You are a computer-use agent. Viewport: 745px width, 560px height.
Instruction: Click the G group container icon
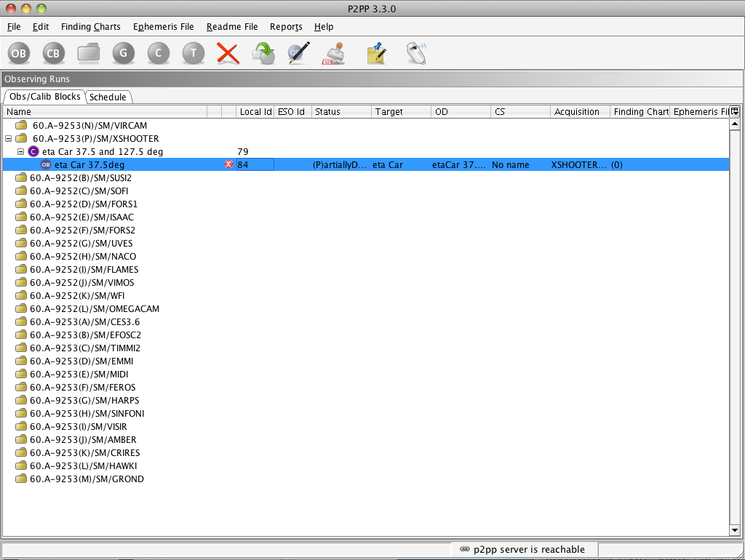pos(124,53)
